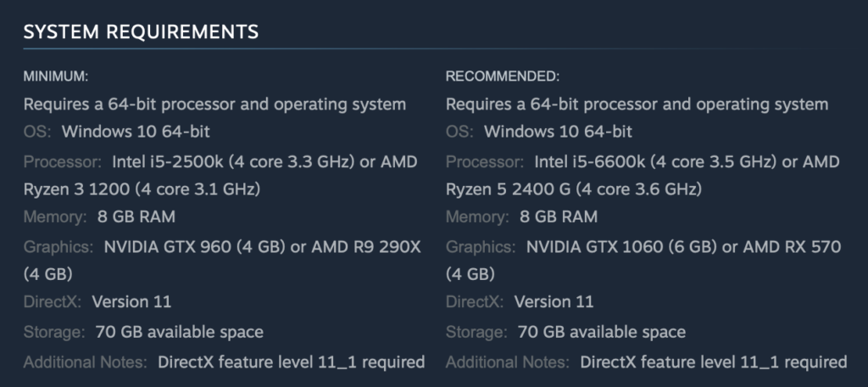
Task: Click recommended DirectX Version 11 text
Action: pyautogui.click(x=554, y=301)
